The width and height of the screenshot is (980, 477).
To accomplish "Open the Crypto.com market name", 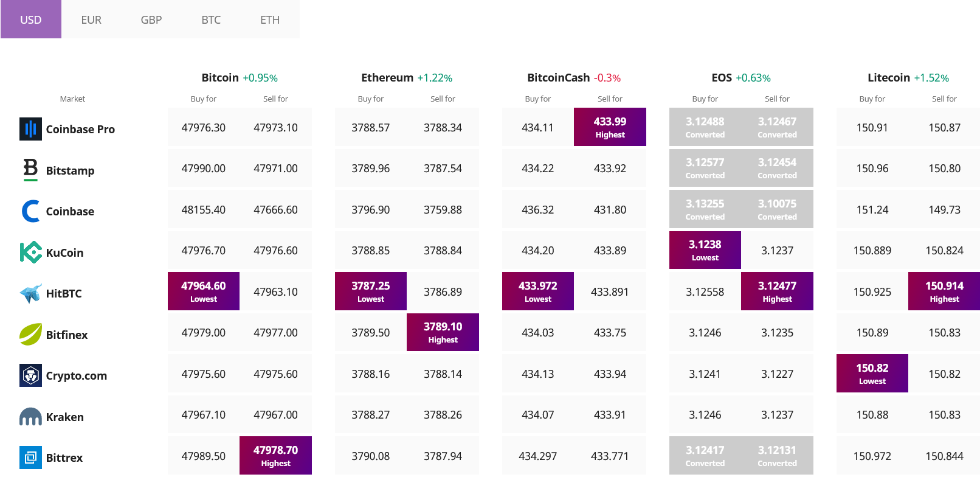I will tap(77, 375).
